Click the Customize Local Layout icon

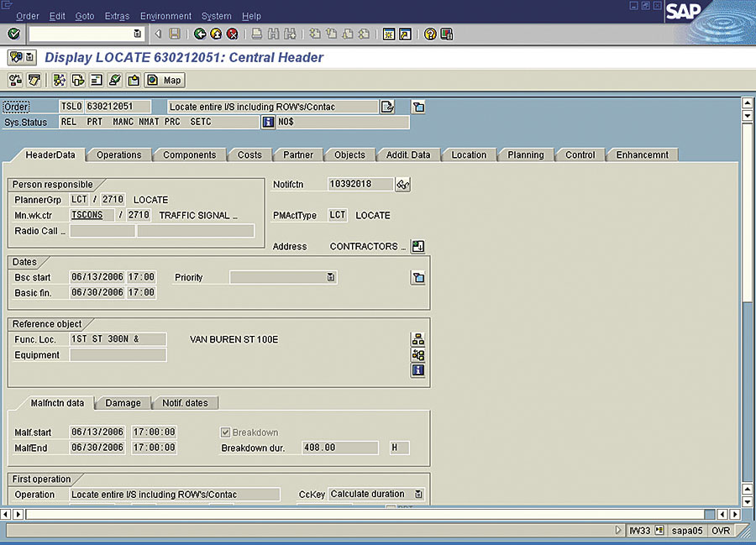(447, 34)
